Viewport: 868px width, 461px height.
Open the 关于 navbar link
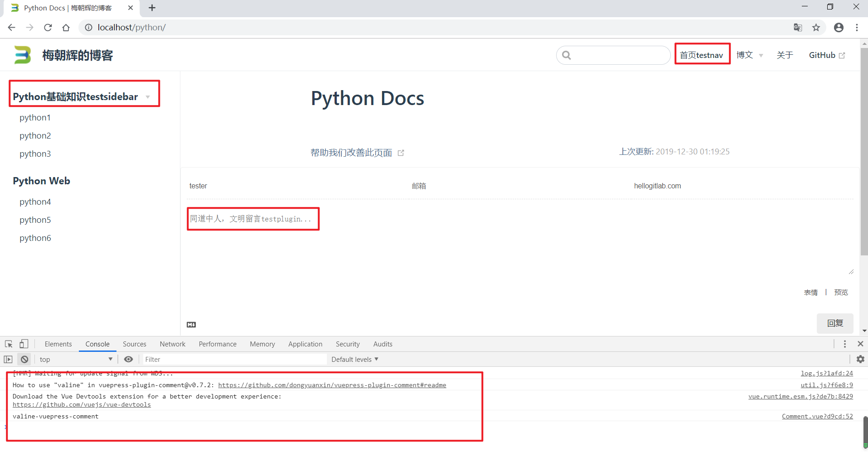click(785, 55)
